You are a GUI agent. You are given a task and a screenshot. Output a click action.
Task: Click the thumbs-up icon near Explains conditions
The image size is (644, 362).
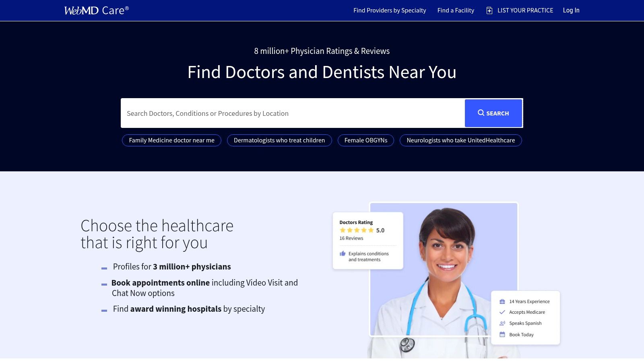coord(343,253)
